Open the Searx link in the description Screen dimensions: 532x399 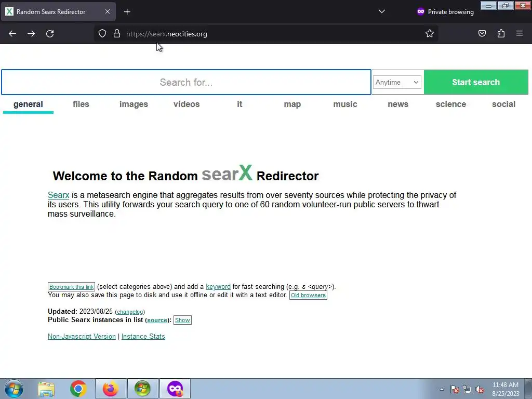(58, 195)
